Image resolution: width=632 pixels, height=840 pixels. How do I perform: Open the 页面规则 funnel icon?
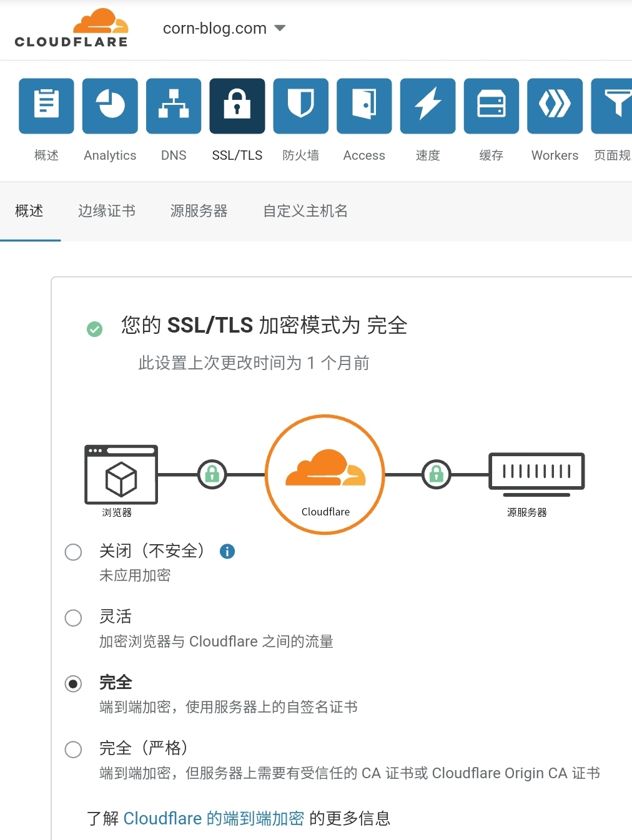click(x=612, y=106)
